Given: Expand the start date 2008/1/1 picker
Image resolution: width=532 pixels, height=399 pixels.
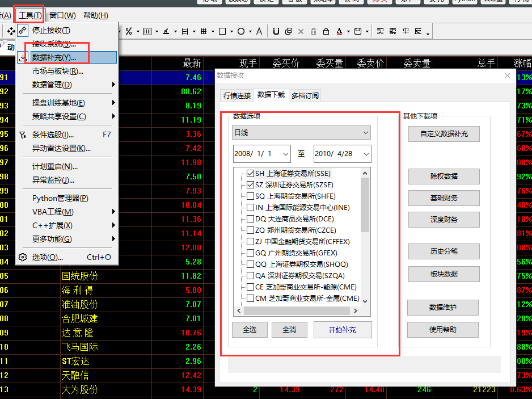Looking at the screenshot, I should tap(284, 154).
